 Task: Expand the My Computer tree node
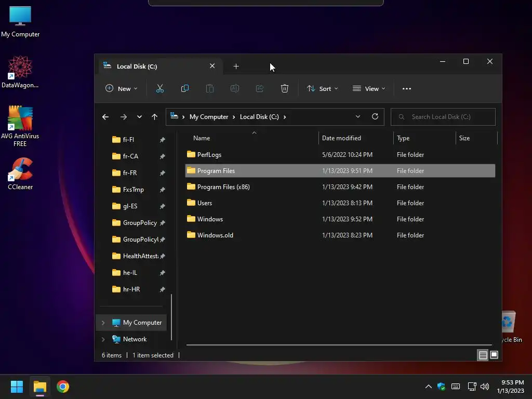[x=103, y=323]
